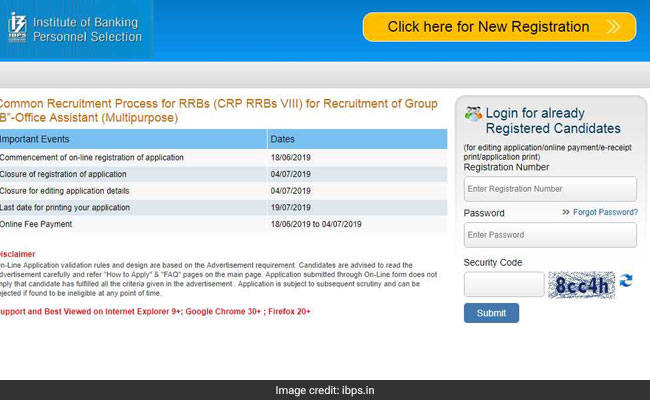Click the users icon beside the Login heading

pos(473,114)
